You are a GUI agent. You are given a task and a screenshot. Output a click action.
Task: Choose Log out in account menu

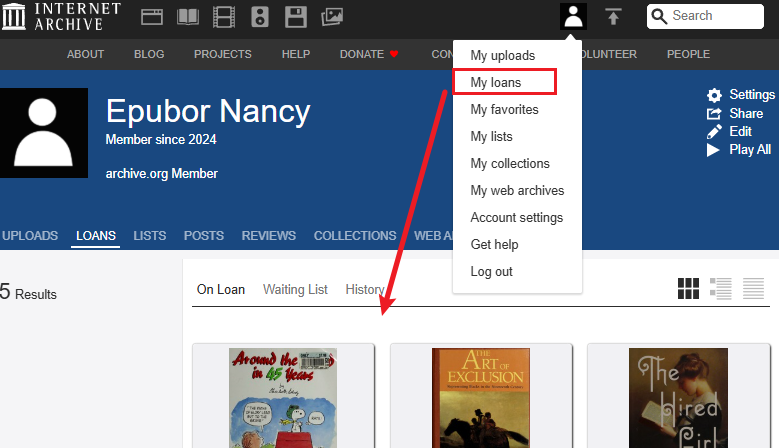tap(491, 272)
